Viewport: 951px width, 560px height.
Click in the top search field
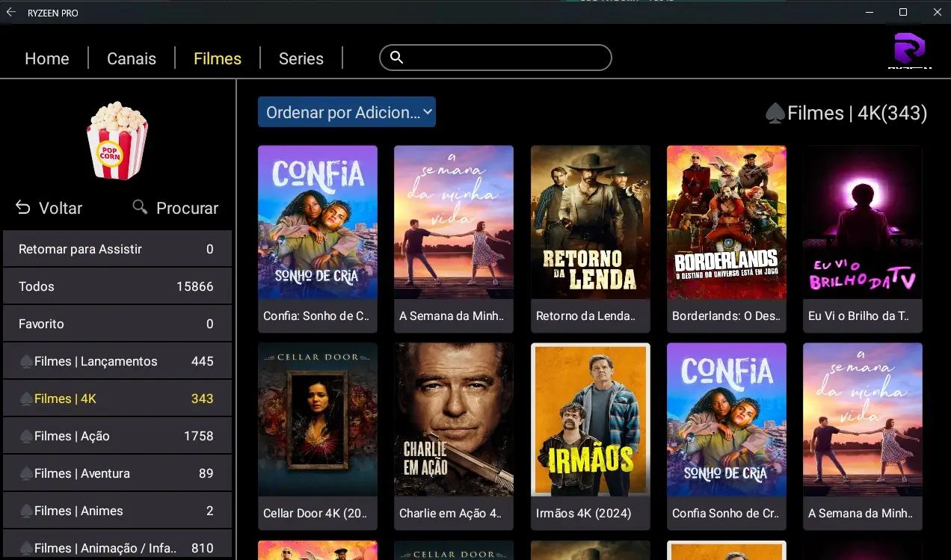click(496, 58)
